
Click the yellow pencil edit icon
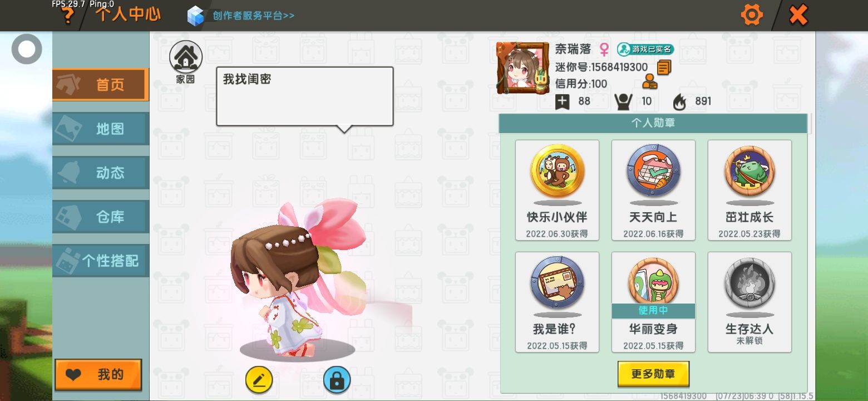click(x=259, y=380)
